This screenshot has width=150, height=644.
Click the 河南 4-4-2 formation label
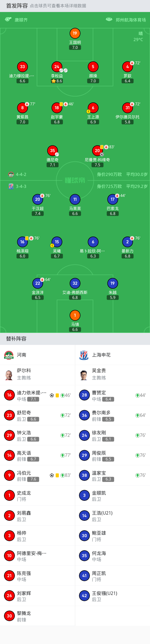tap(21, 175)
